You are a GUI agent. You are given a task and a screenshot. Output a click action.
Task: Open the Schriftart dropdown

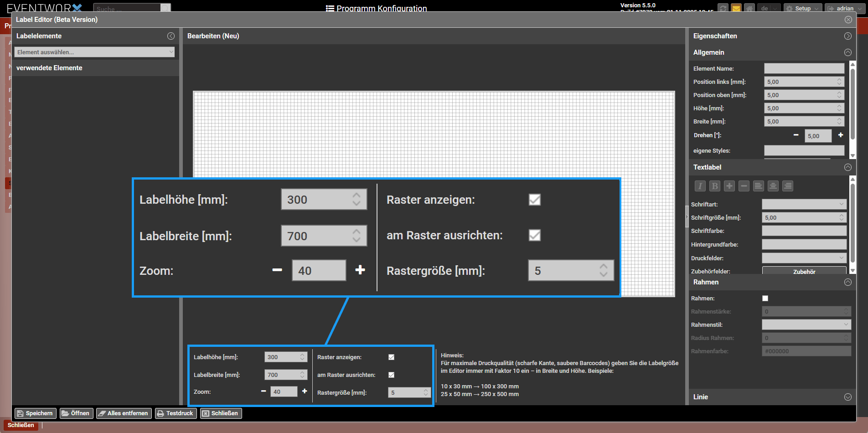pos(804,205)
